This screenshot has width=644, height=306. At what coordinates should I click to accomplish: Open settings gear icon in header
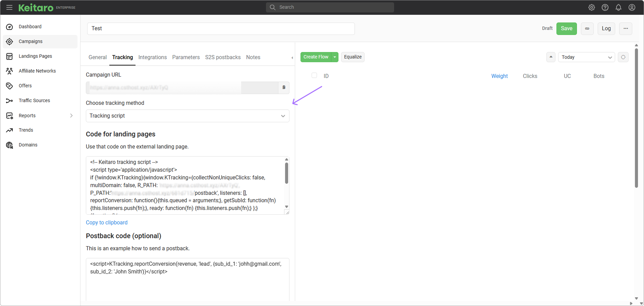592,7
